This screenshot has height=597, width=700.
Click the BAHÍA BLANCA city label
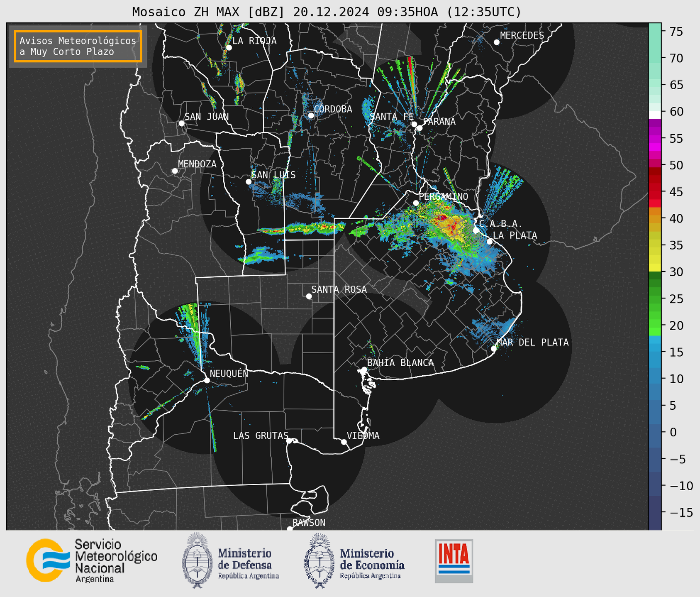(x=400, y=363)
